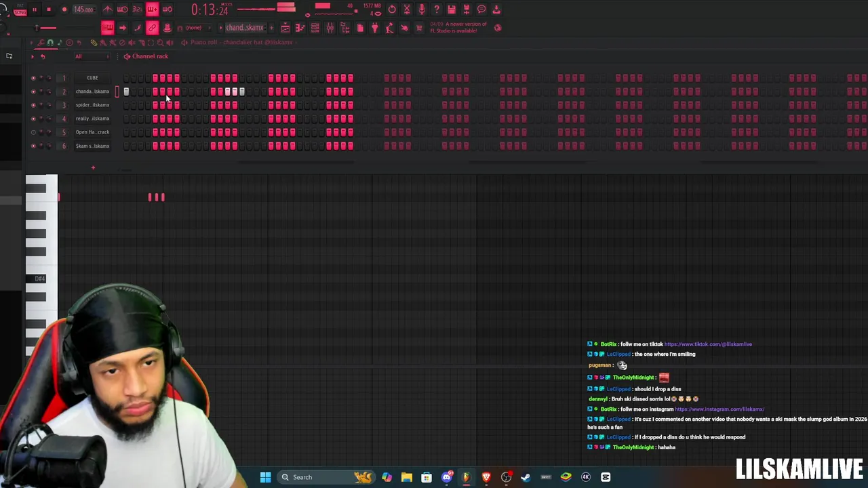Click mixer track number 3 for spider channel
The height and width of the screenshot is (488, 868).
point(64,105)
